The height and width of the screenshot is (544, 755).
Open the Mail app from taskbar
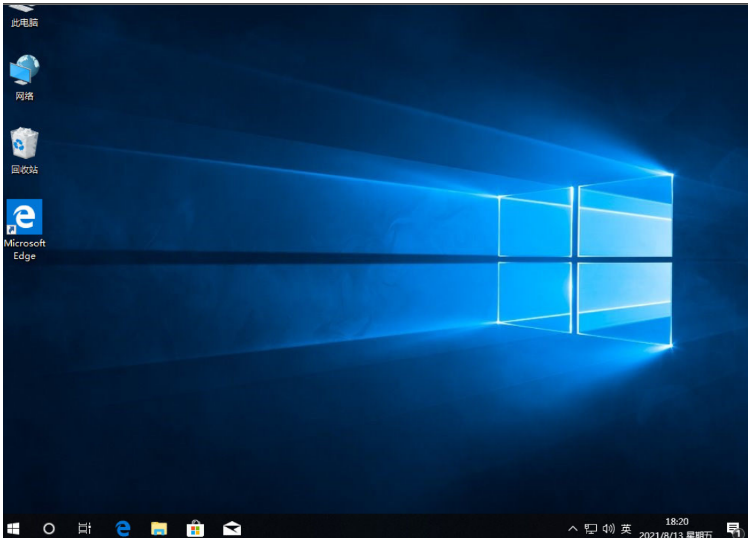coord(232,528)
